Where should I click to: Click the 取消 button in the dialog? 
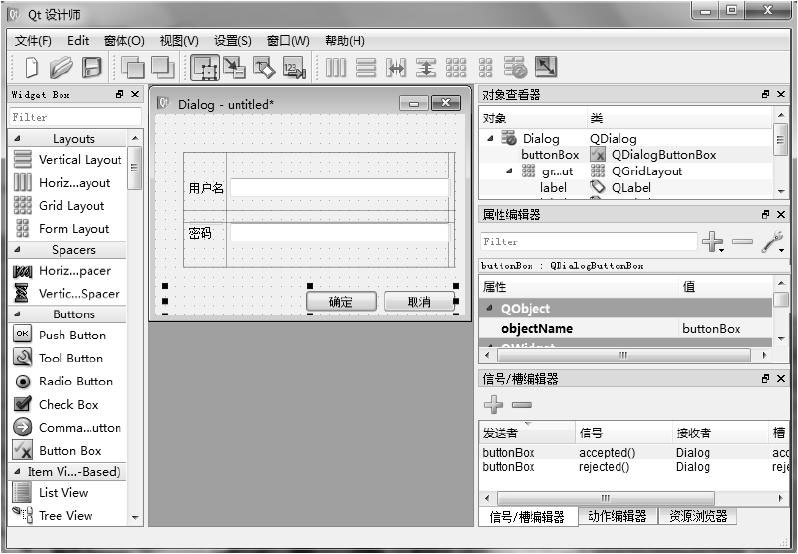(x=419, y=302)
